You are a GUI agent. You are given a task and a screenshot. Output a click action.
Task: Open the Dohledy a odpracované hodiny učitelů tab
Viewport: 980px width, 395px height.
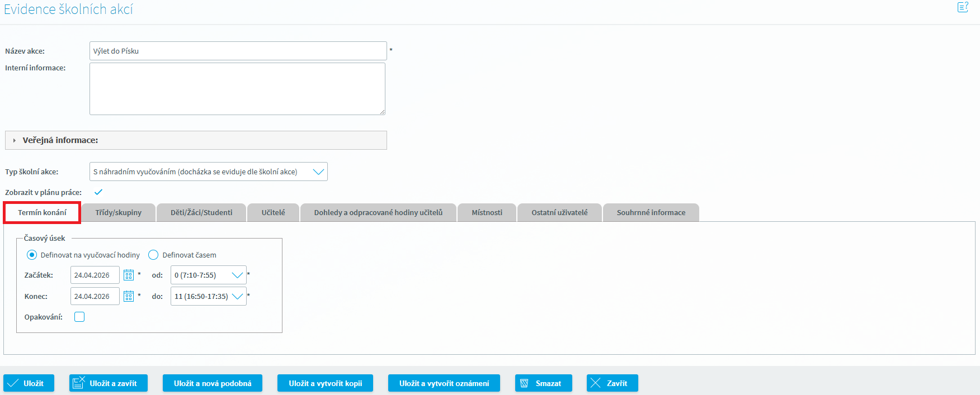pos(378,212)
